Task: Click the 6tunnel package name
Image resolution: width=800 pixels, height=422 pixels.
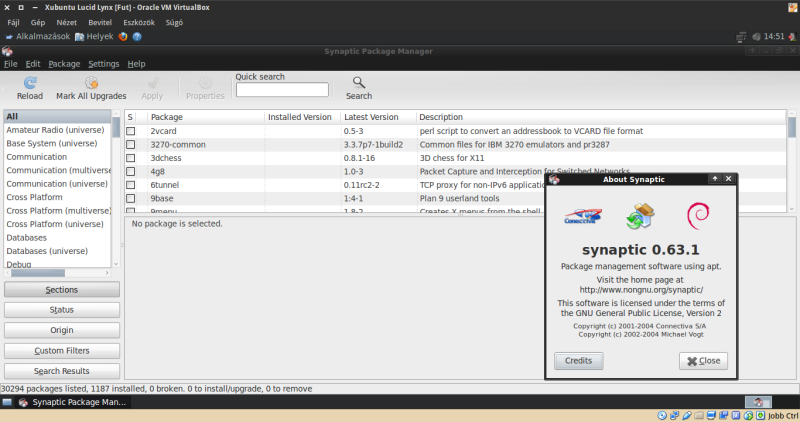Action: 164,185
